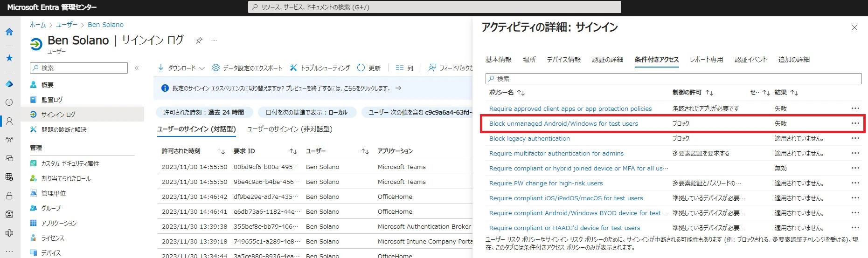Go to ホーム breadcrumb
This screenshot has width=868, height=258.
pyautogui.click(x=38, y=25)
